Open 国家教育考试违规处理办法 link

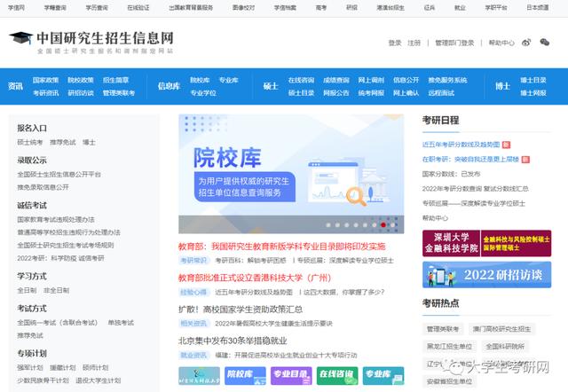56,219
